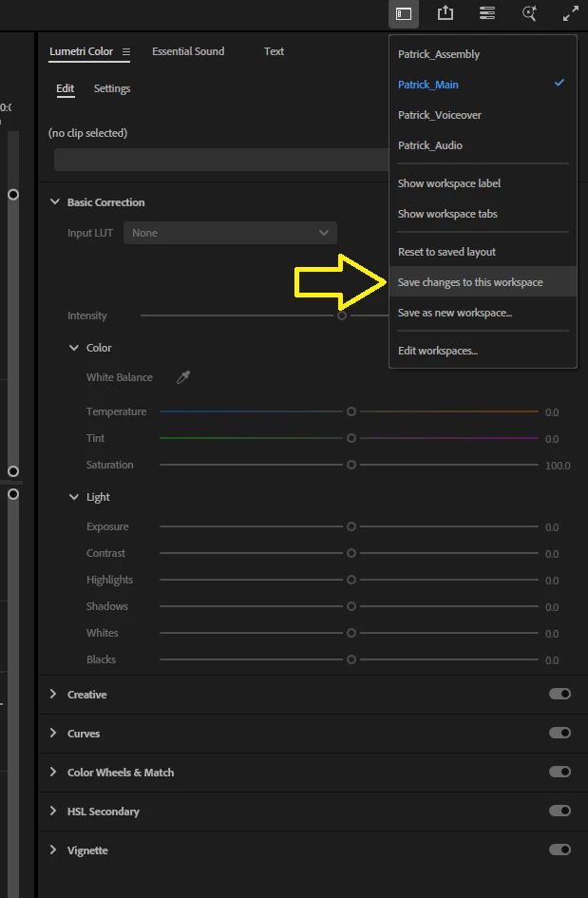Switch to the Essential Sound tab
This screenshot has height=898, width=588.
tap(188, 51)
